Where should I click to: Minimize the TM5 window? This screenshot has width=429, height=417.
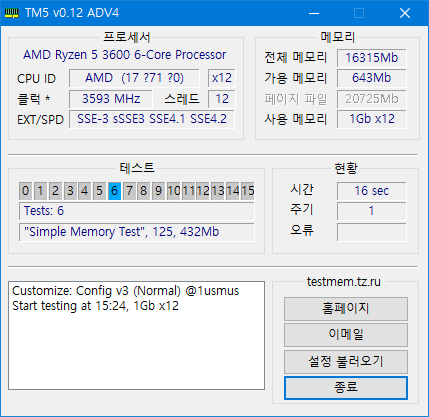[314, 13]
